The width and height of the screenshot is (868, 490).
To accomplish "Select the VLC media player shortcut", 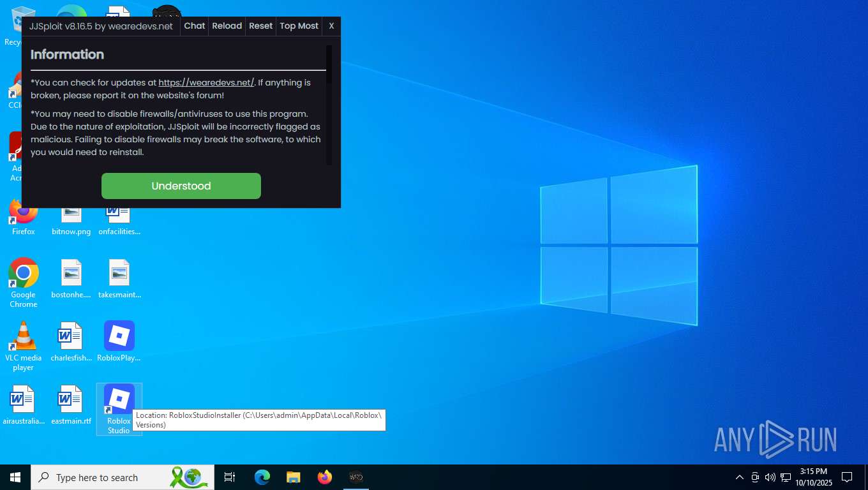I will pos(24,346).
